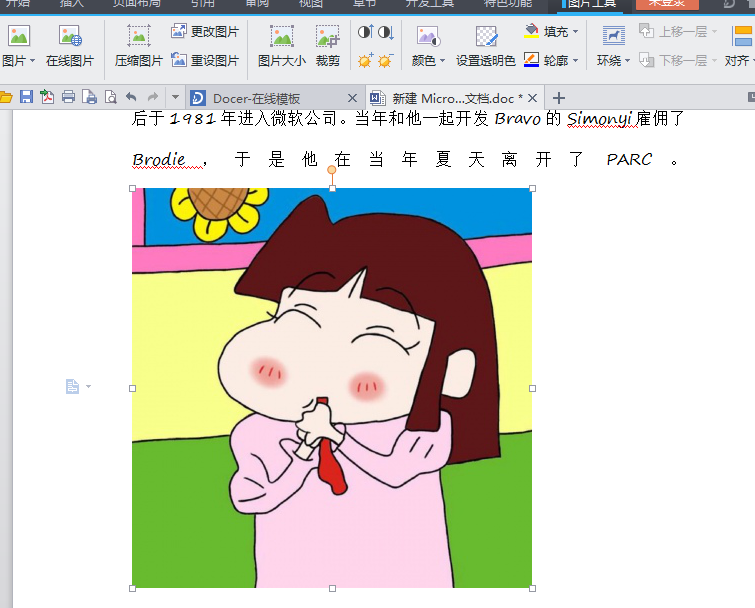Click the 1981 year text

tap(192, 118)
